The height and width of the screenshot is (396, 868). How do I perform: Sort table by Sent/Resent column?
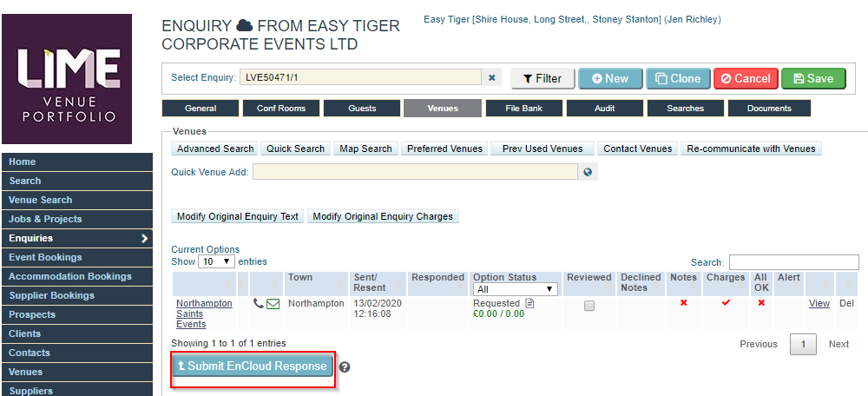tap(378, 284)
